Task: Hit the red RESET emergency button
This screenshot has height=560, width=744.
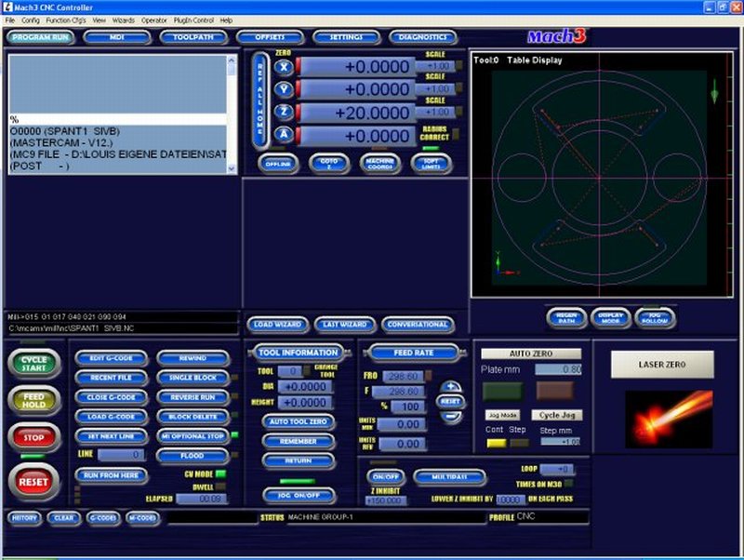Action: (33, 482)
